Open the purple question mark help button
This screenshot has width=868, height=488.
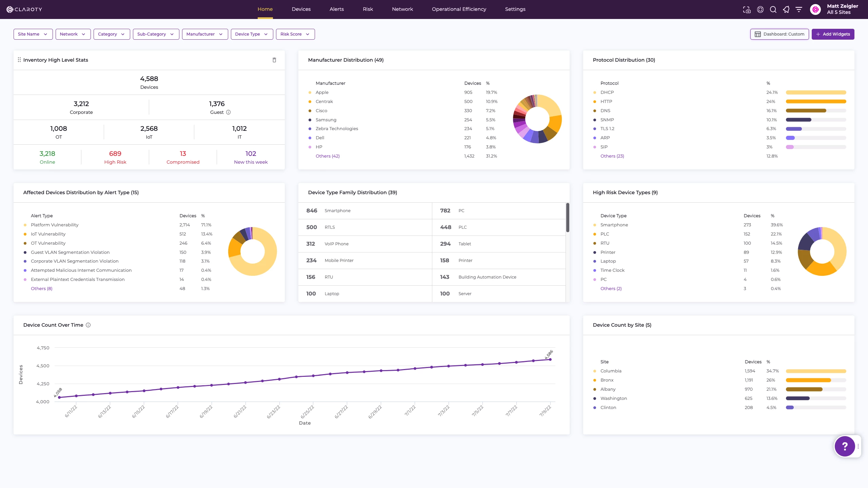coord(845,446)
